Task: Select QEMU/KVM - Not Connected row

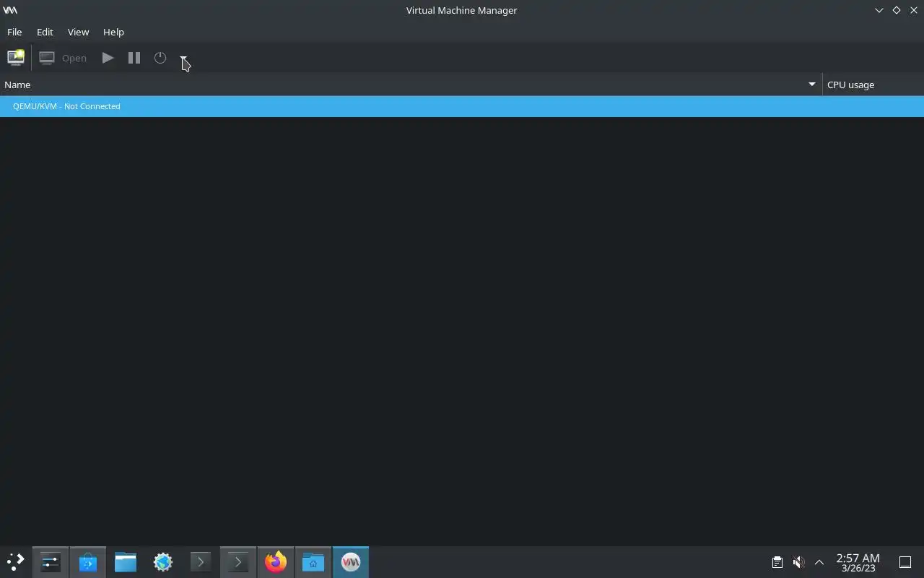Action: coord(462,106)
